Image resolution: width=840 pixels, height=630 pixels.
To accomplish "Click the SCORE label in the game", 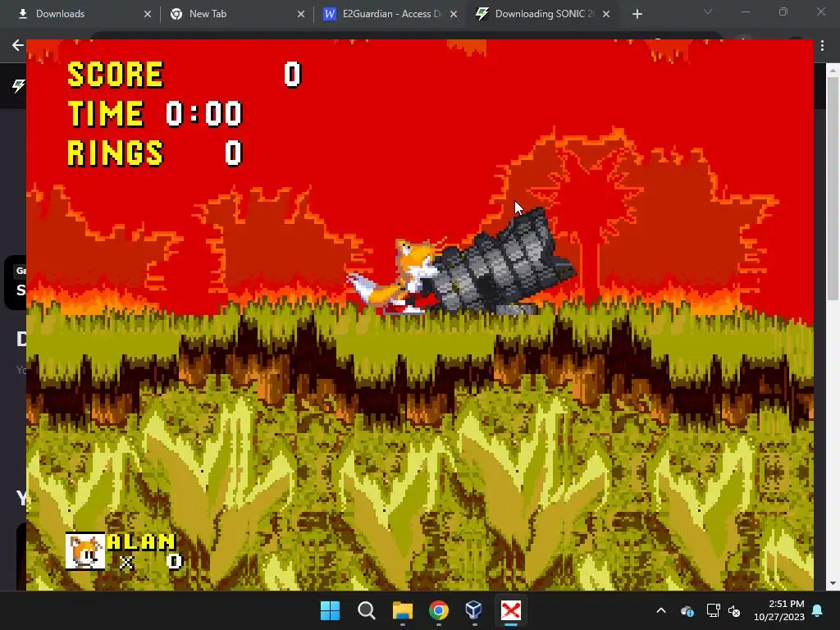I will tap(115, 74).
